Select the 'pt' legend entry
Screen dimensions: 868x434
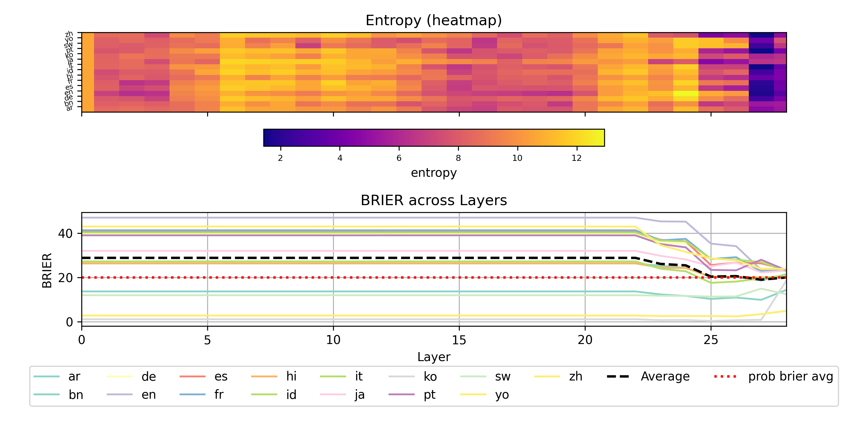[429, 395]
